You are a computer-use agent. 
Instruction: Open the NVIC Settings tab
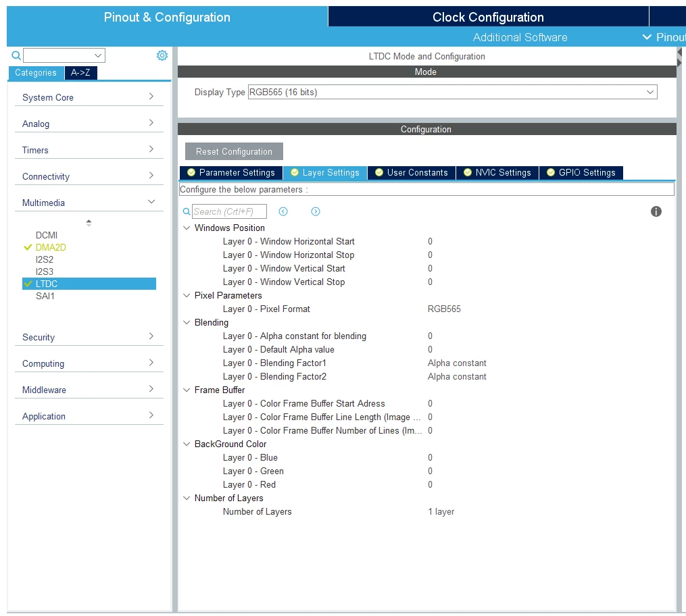point(497,173)
